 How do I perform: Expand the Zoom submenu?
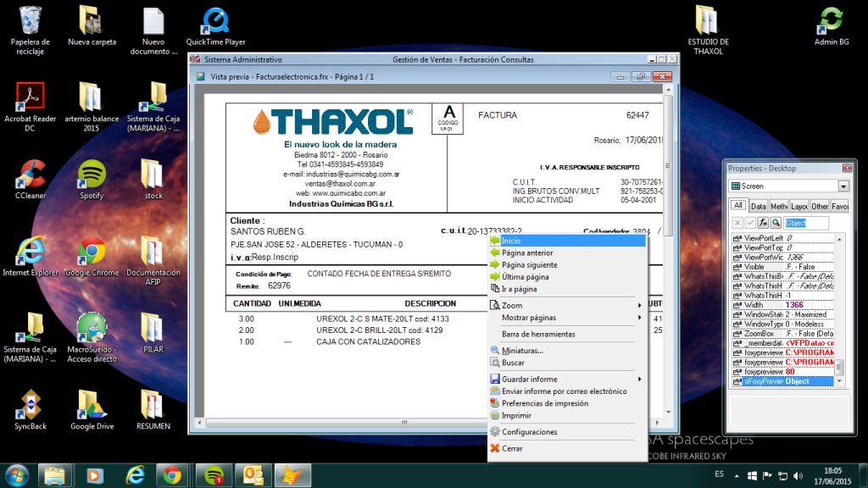coord(567,305)
